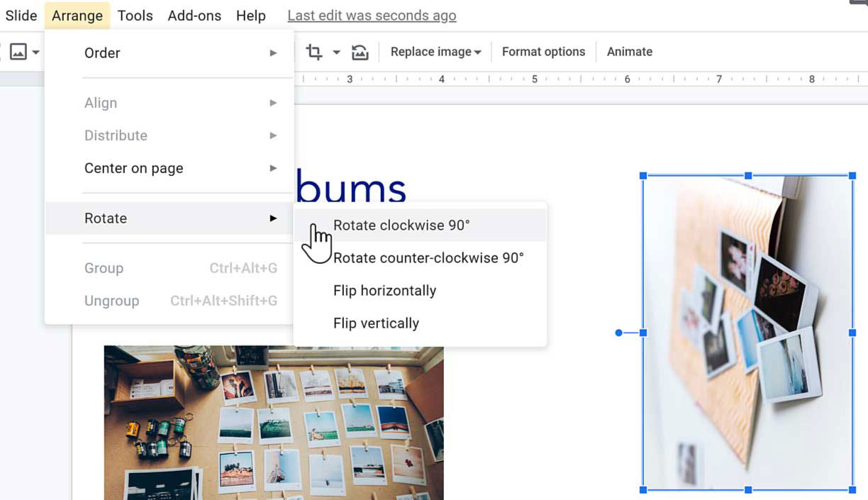
Task: Click the top-center resize handle of selected image
Action: click(x=748, y=176)
